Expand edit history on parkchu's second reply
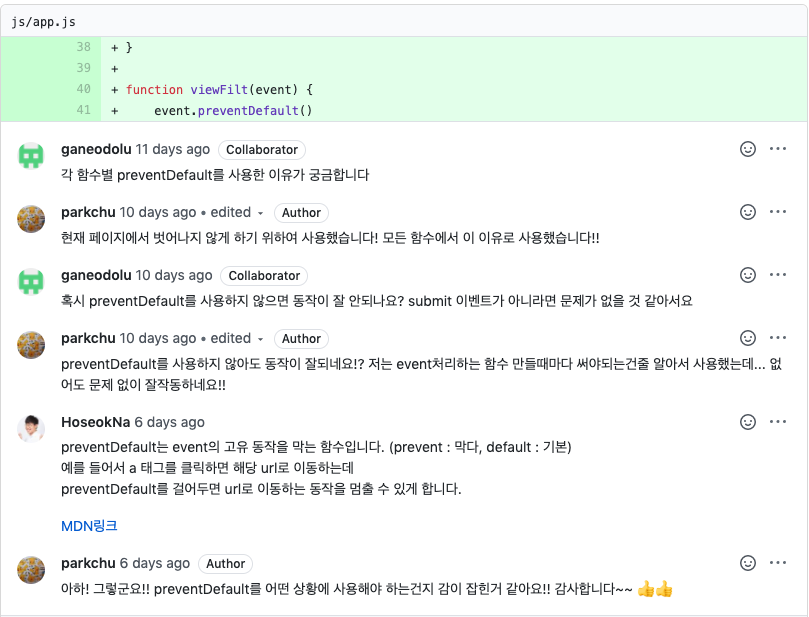This screenshot has height=617, width=809. click(x=237, y=338)
